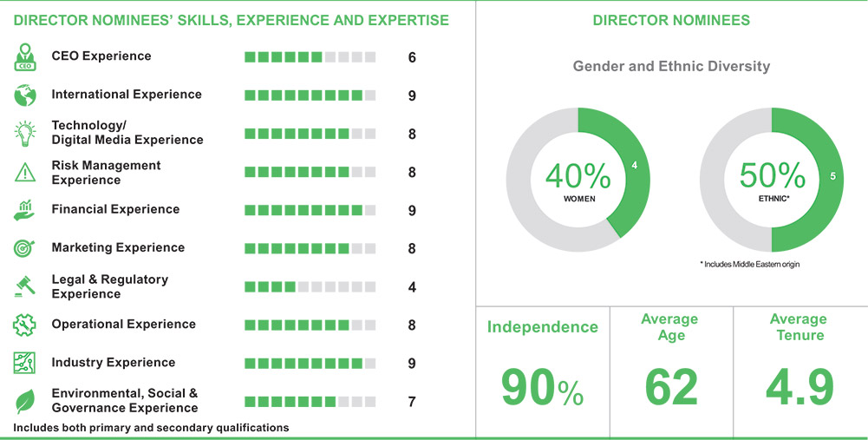Select the Average Age value 62
This screenshot has height=440, width=868.
(x=671, y=387)
